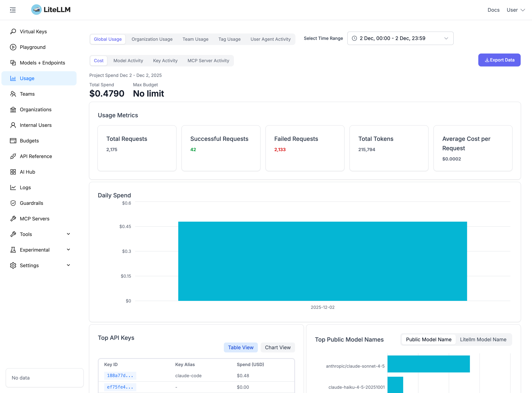
Task: Collapse the sidebar with the hamburger icon
Action: pos(13,10)
